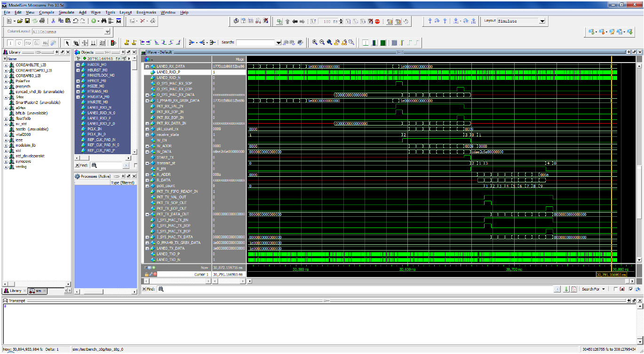Viewport: 644px width, 354px height.
Task: Click the wave horizontal scrollbar track
Action: (423, 281)
